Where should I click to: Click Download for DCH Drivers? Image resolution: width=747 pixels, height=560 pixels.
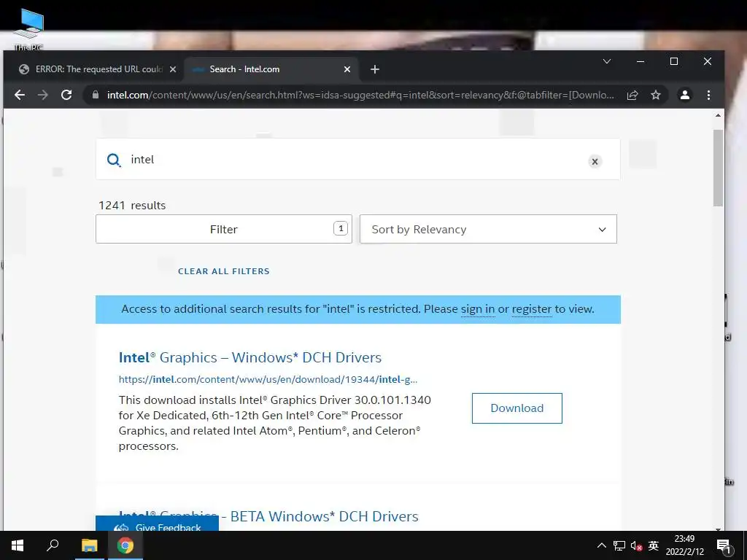coord(517,408)
